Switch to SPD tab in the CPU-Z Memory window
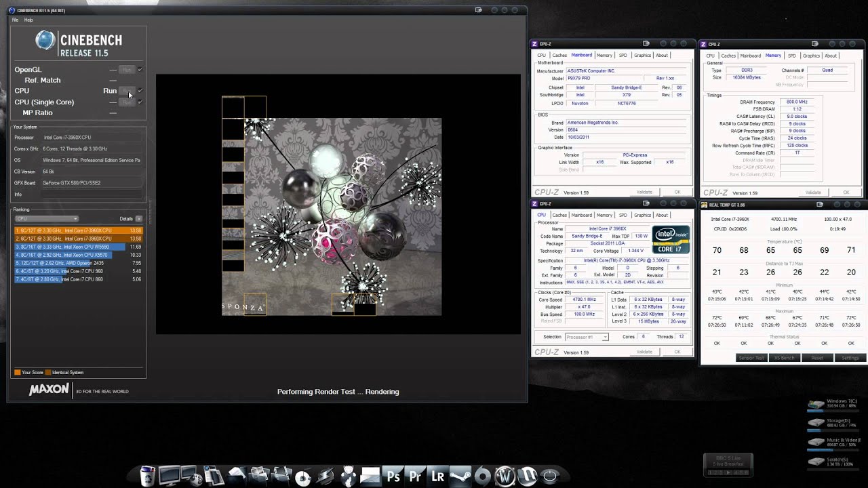 pyautogui.click(x=791, y=56)
